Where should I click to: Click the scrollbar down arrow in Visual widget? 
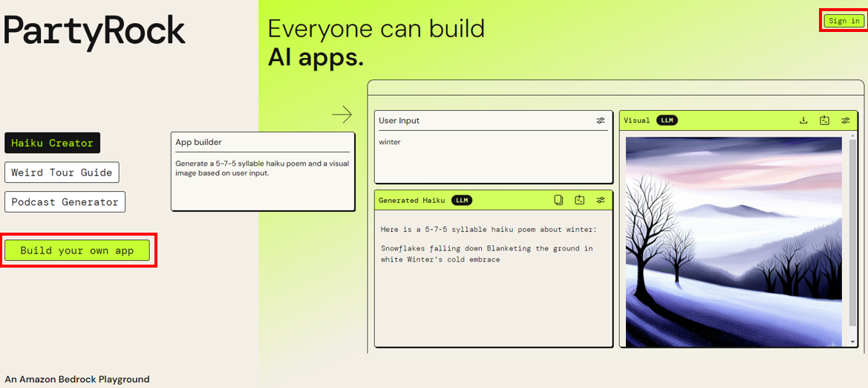[x=852, y=342]
